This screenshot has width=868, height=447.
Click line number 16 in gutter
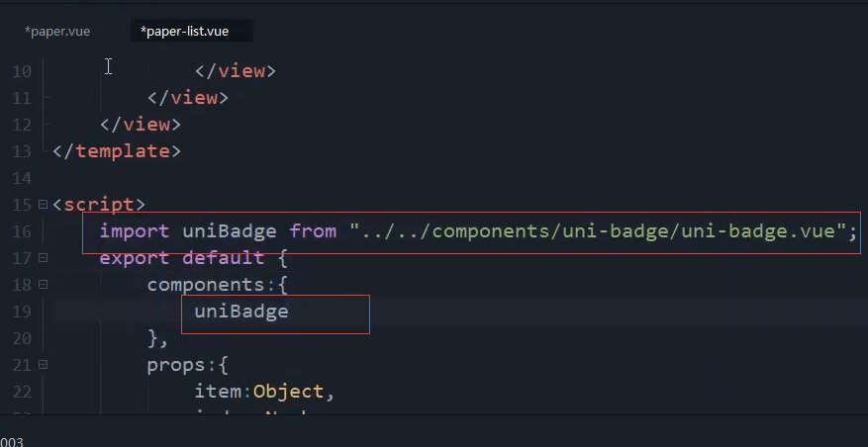21,231
